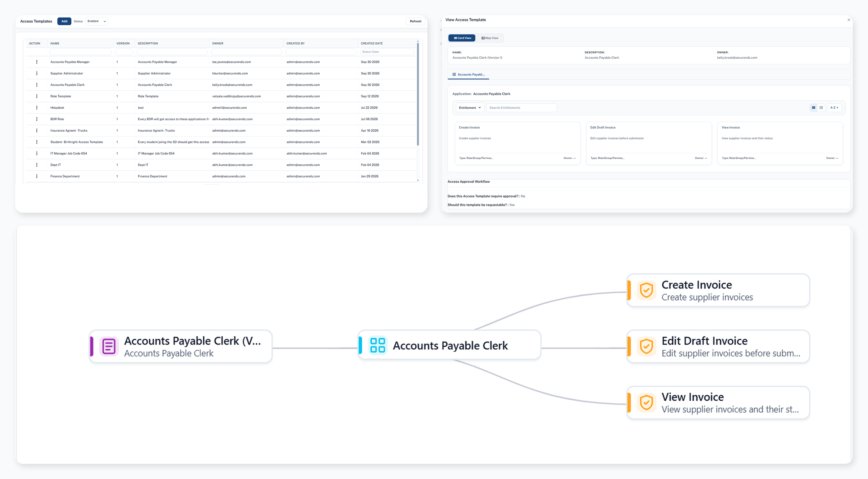Click the templates table vertical scrollbar
The width and height of the screenshot is (868, 479).
[x=418, y=94]
